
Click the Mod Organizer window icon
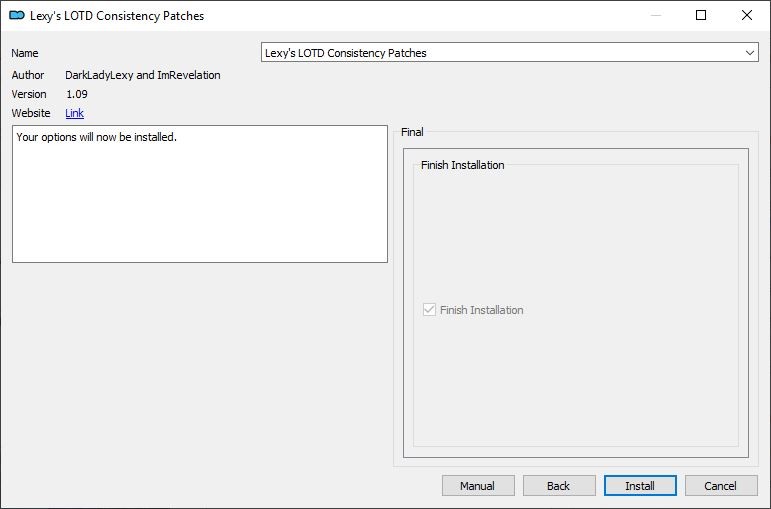tap(17, 15)
